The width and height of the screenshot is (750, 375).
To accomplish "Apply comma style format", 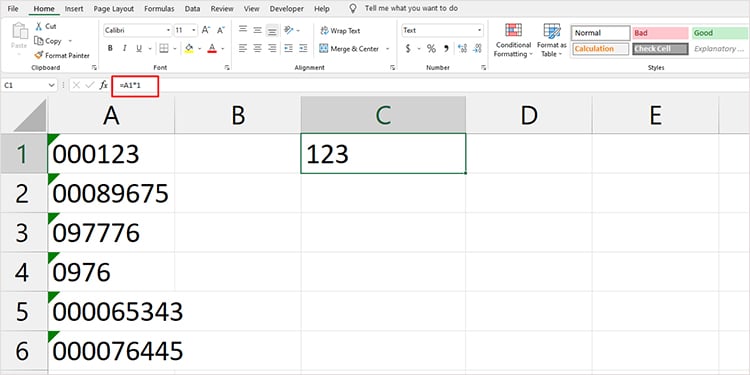I will tap(446, 48).
